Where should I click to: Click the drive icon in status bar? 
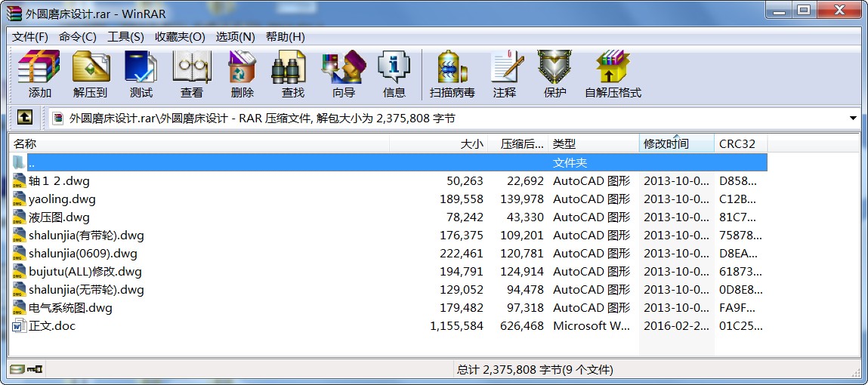tap(17, 369)
